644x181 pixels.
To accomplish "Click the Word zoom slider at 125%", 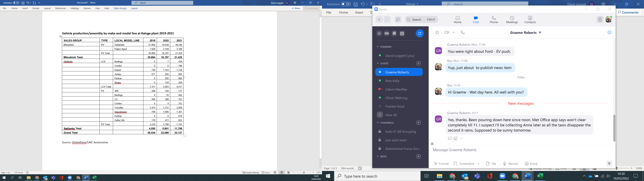I will pos(304,172).
